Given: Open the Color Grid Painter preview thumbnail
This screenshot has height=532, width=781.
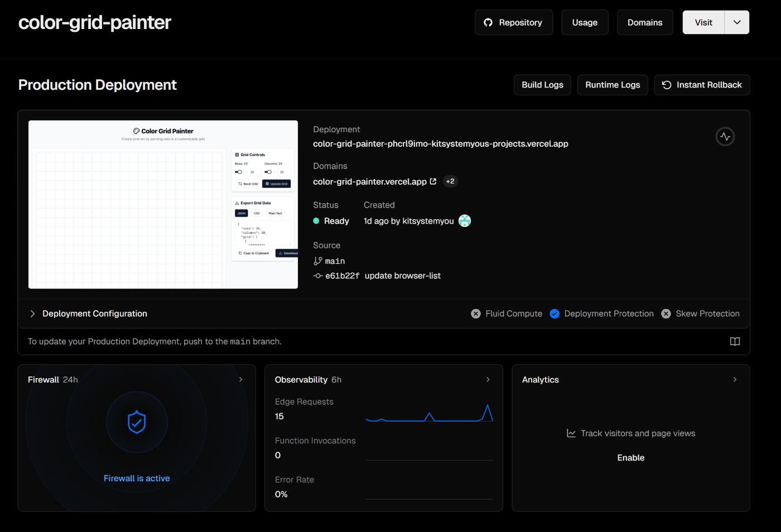Looking at the screenshot, I should click(x=163, y=205).
